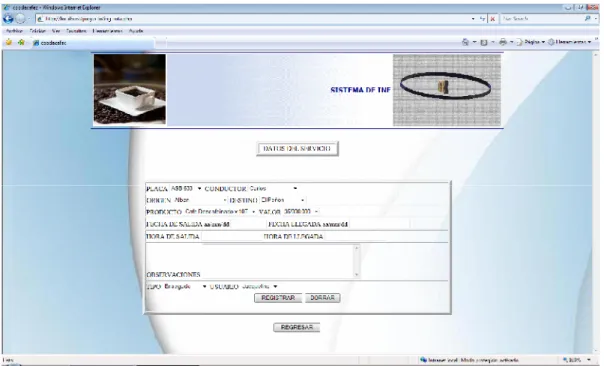
Task: Open the Página dropdown in the command bar
Action: [531, 42]
